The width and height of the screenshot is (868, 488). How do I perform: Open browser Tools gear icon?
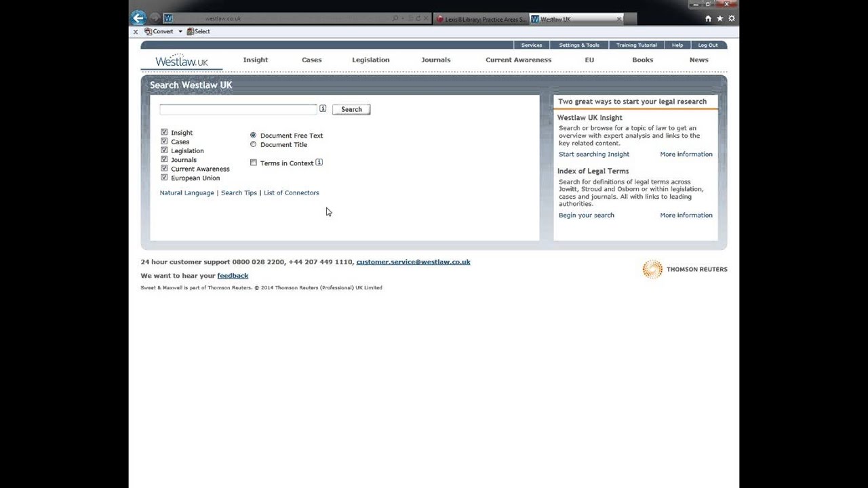731,18
